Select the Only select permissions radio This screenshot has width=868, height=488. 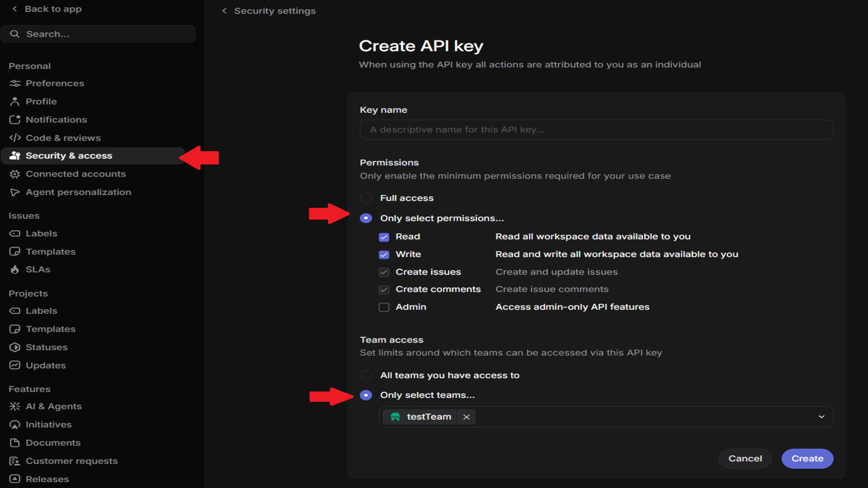pyautogui.click(x=366, y=218)
